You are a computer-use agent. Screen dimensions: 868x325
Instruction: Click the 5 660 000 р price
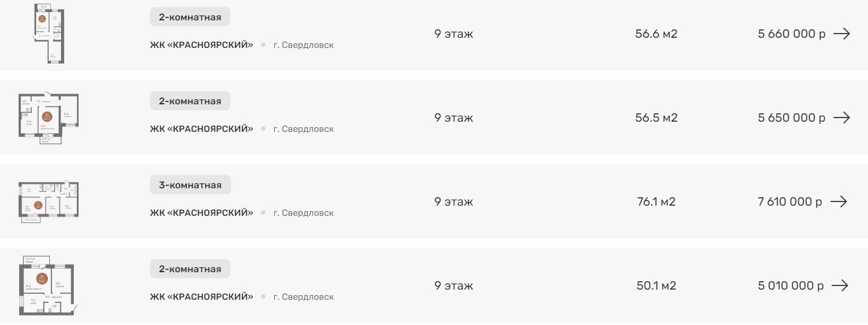pyautogui.click(x=791, y=34)
